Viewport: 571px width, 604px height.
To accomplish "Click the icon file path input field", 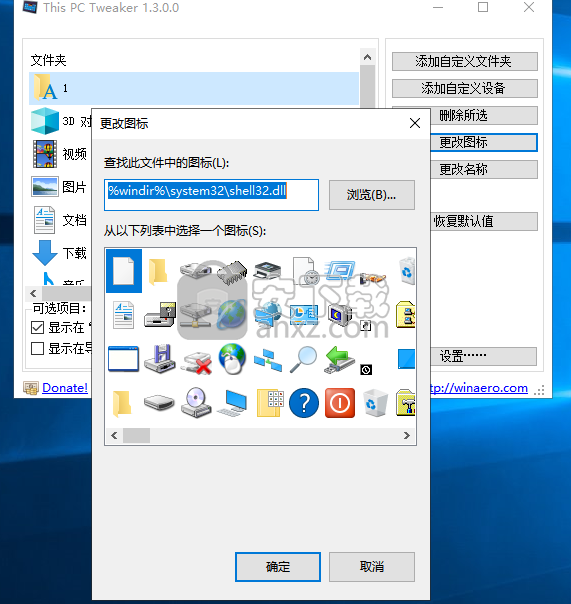I will coord(211,195).
